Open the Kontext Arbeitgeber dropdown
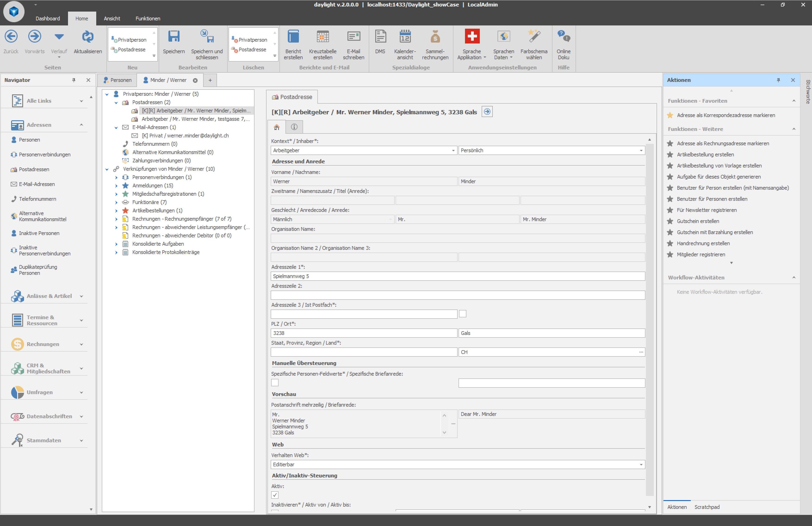Screen dimensions: 812x526 (x=453, y=150)
